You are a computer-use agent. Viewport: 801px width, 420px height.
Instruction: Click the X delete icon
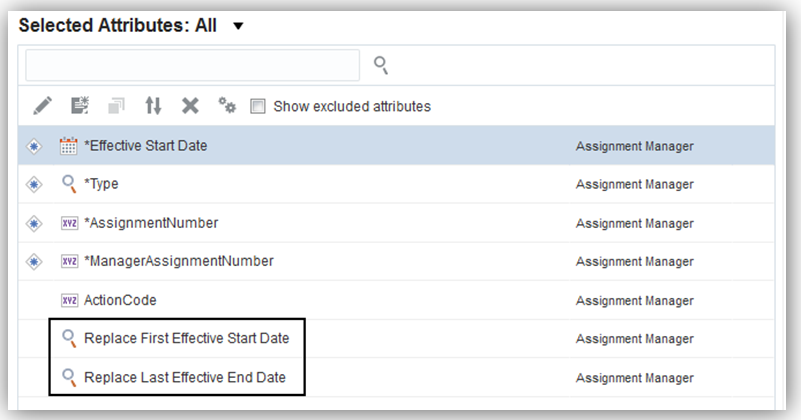[189, 106]
